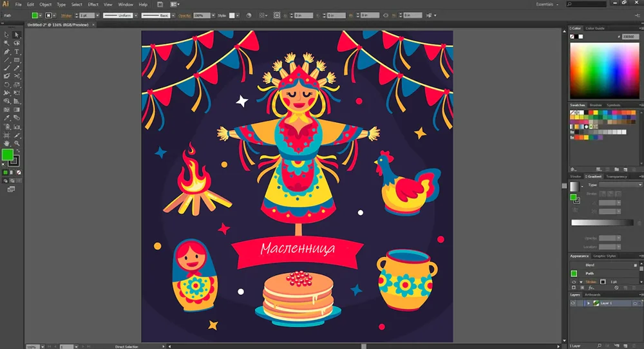Select the Magic Wand tool

click(6, 43)
